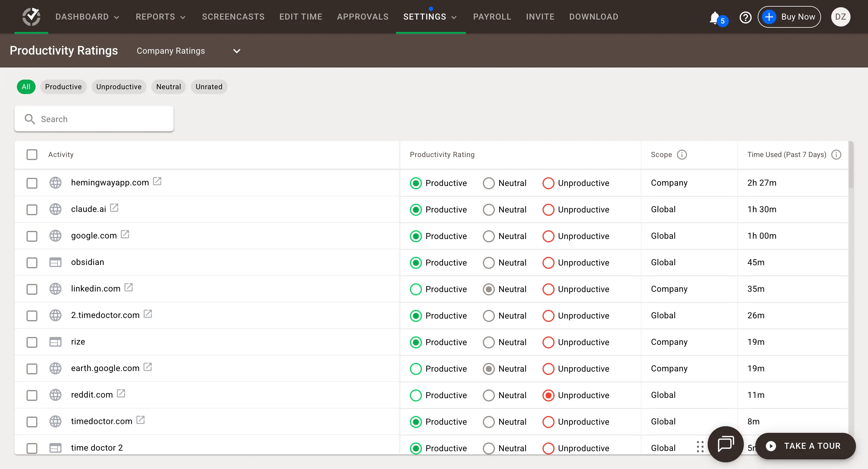Open the Invite page
This screenshot has width=868, height=469.
(540, 17)
